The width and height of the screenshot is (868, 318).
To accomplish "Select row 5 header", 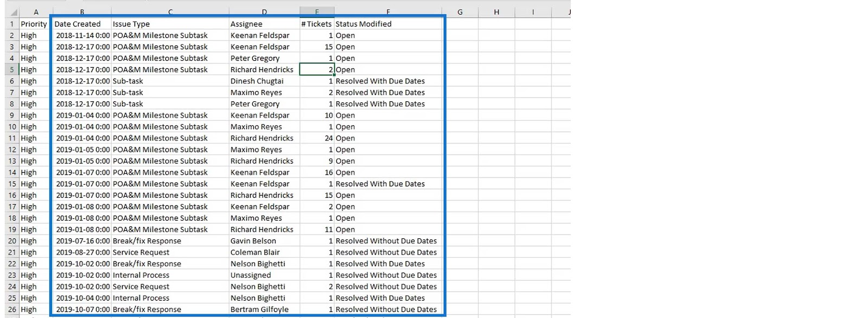I will point(12,69).
